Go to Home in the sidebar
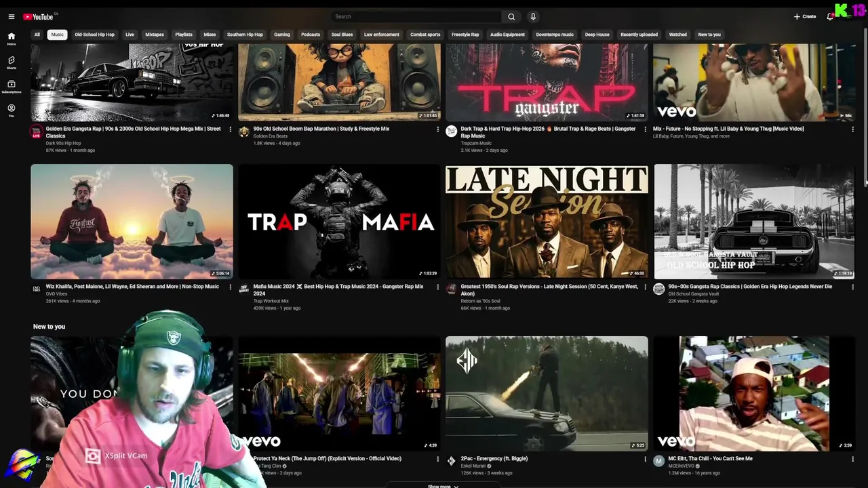 [x=11, y=39]
